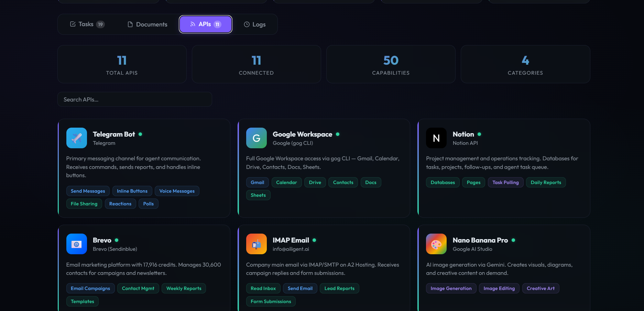Switch to the Documents tab
The width and height of the screenshot is (644, 311).
[x=147, y=24]
